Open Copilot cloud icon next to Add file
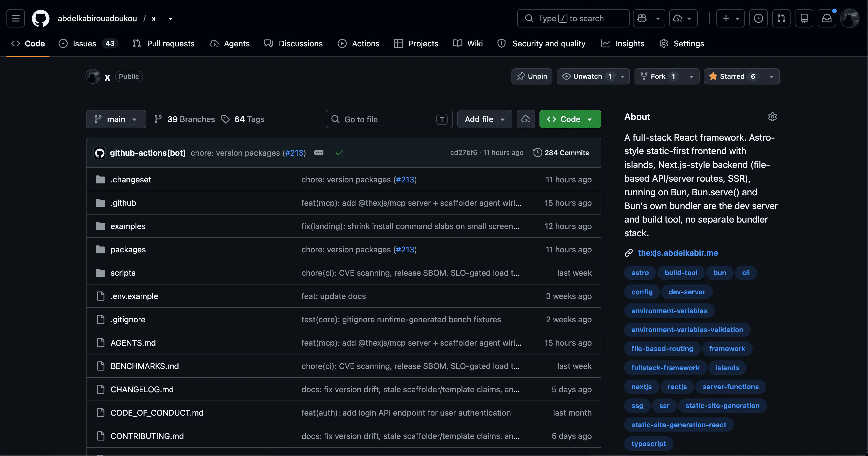This screenshot has width=868, height=456. 526,119
